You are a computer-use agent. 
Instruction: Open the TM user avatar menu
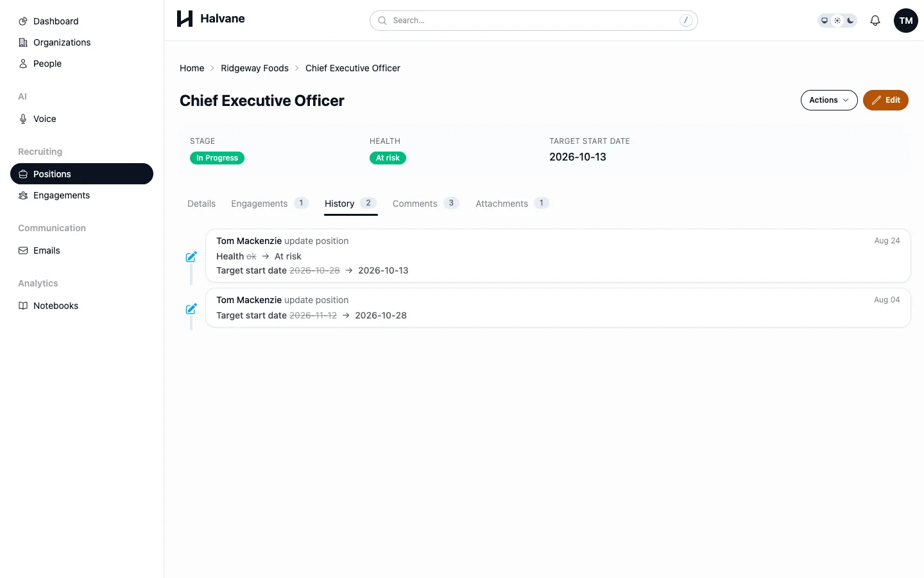(906, 21)
